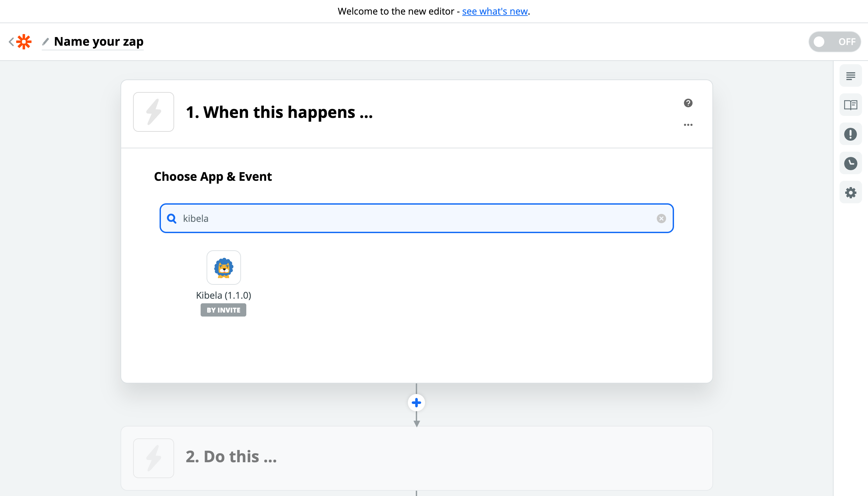Screen dimensions: 868x496
Task: Expand the '2. Do this ...' step
Action: [231, 457]
